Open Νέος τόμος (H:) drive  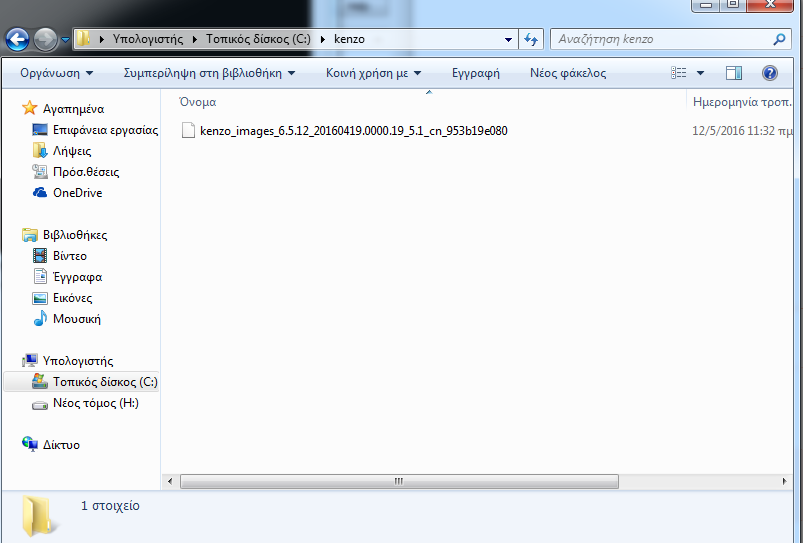pyautogui.click(x=96, y=403)
